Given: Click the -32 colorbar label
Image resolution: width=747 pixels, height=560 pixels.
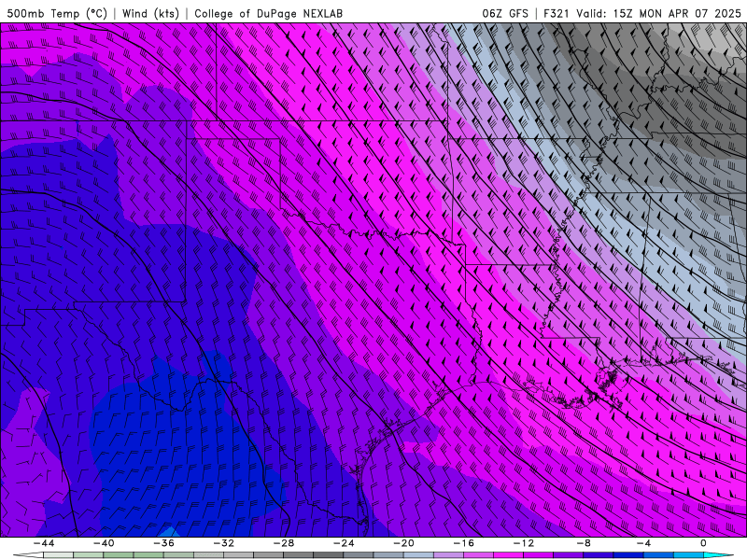Looking at the screenshot, I should [223, 543].
